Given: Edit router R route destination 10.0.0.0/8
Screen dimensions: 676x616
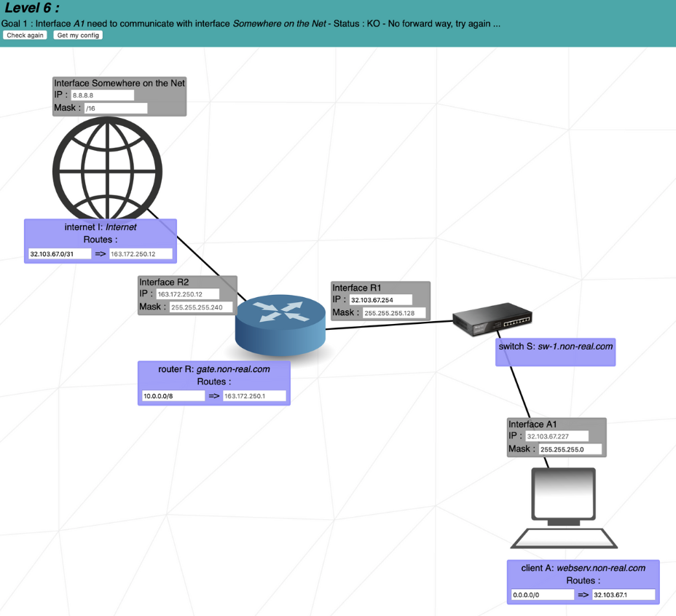Looking at the screenshot, I should click(173, 395).
